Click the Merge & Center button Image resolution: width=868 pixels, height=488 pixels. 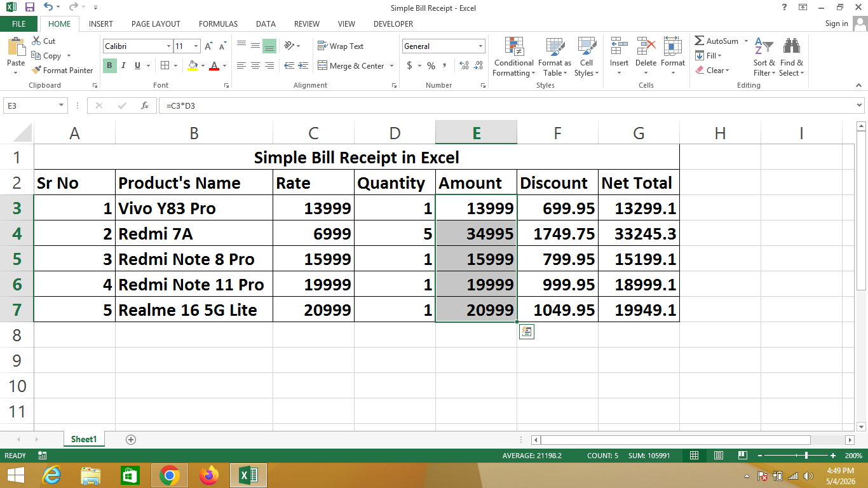tap(351, 66)
